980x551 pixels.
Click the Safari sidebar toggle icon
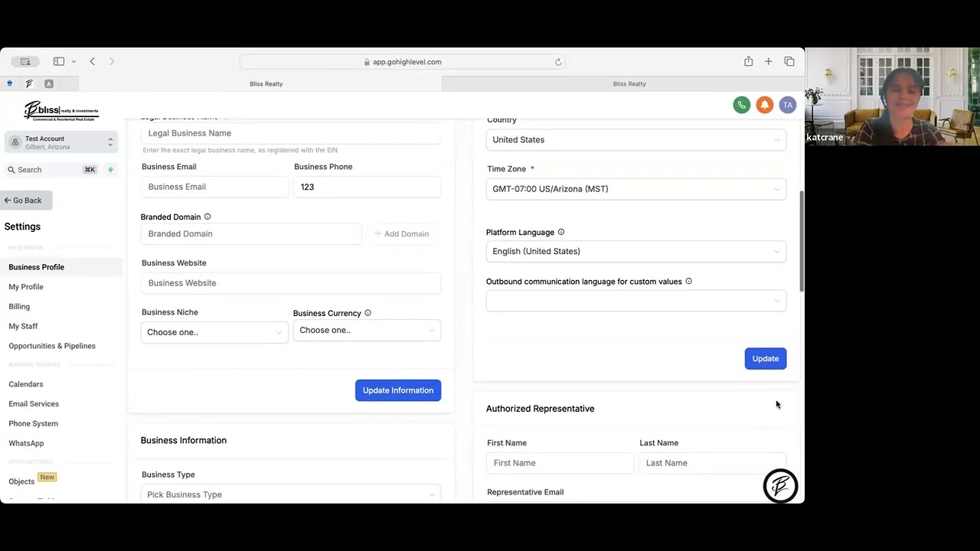click(x=59, y=61)
